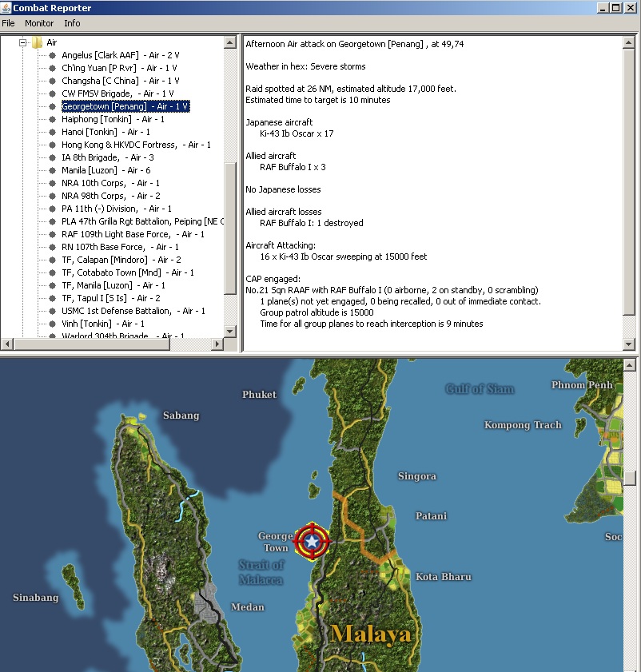This screenshot has height=672, width=641.
Task: Select TF, Manila [Luzon] report
Action: pos(113,285)
